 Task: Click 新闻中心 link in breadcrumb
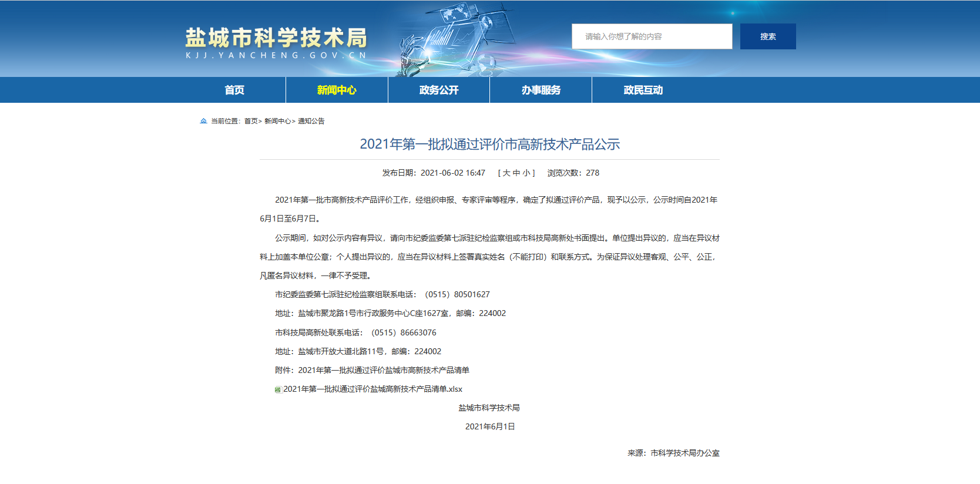click(x=277, y=121)
